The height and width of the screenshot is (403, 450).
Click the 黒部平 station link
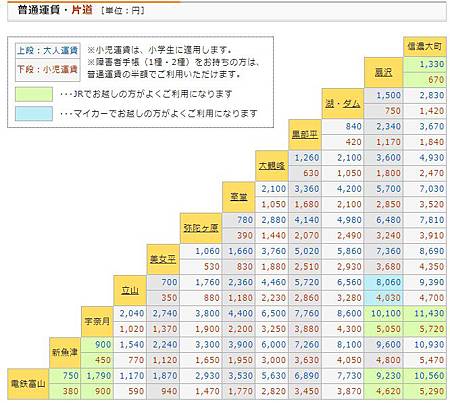[305, 135]
